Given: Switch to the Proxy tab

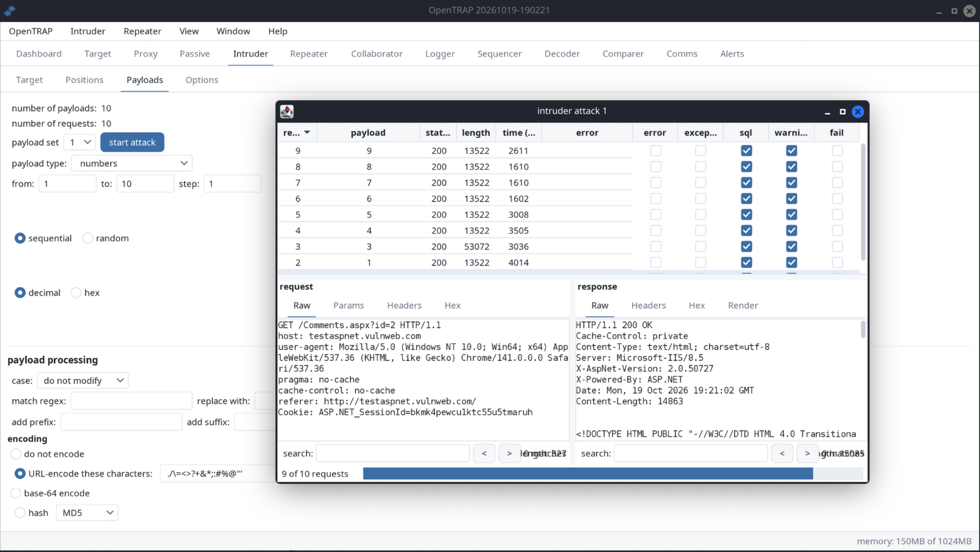Looking at the screenshot, I should point(146,54).
